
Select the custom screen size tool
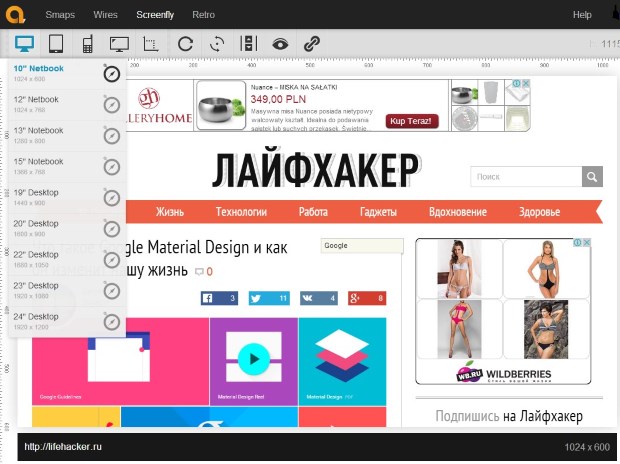click(151, 44)
